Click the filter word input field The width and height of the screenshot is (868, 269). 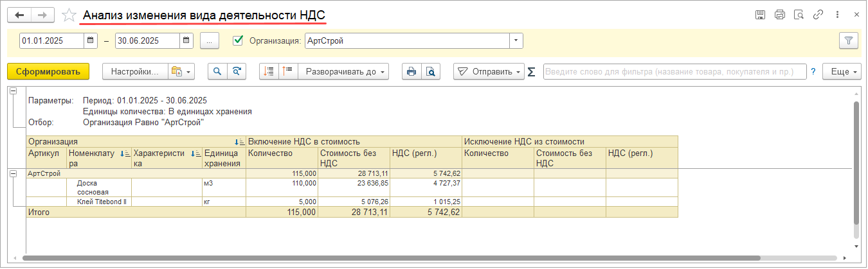pos(674,71)
